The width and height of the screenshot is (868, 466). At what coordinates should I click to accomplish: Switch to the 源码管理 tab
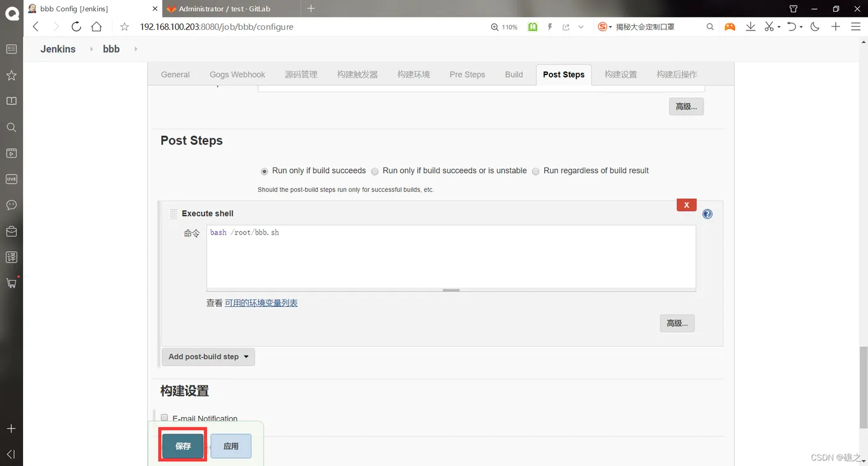[301, 74]
